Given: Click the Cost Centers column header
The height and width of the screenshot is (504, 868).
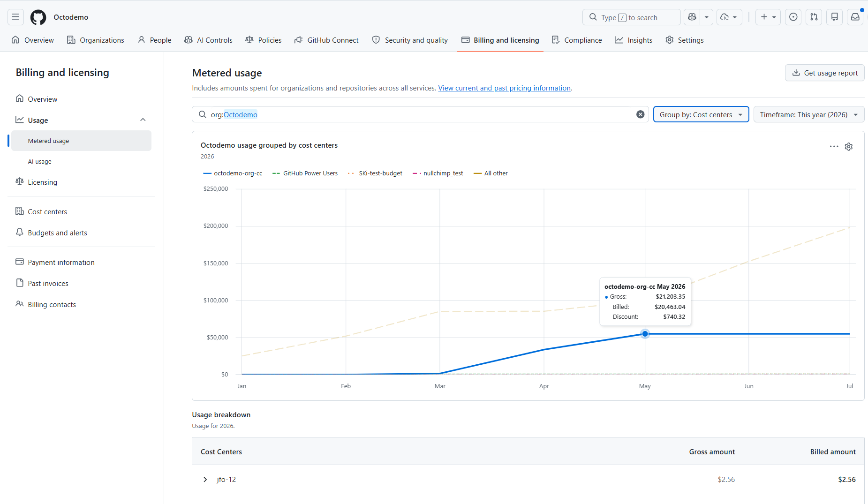Looking at the screenshot, I should coord(221,452).
